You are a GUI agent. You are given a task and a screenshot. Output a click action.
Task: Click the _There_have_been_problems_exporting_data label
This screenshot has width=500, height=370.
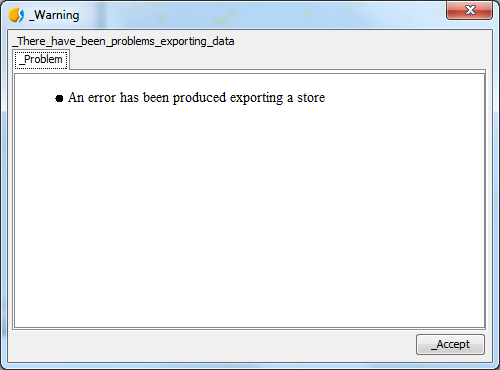click(x=123, y=41)
